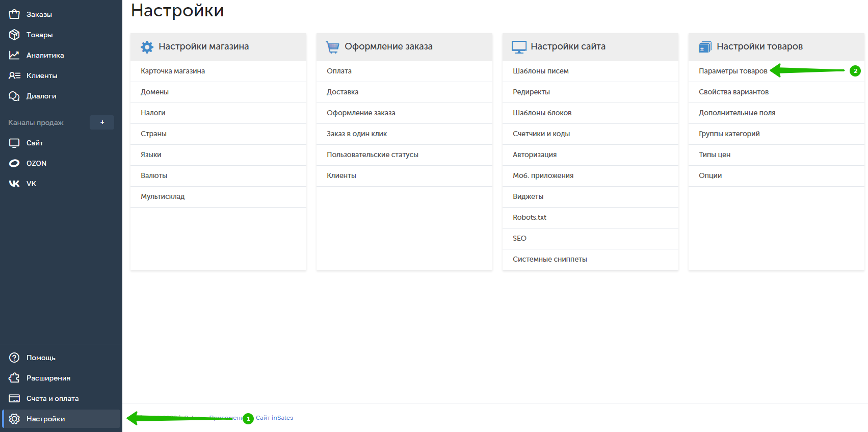Click the shopping cart icon of Оформление заказа
Viewport: 868px width, 432px height.
(x=332, y=47)
